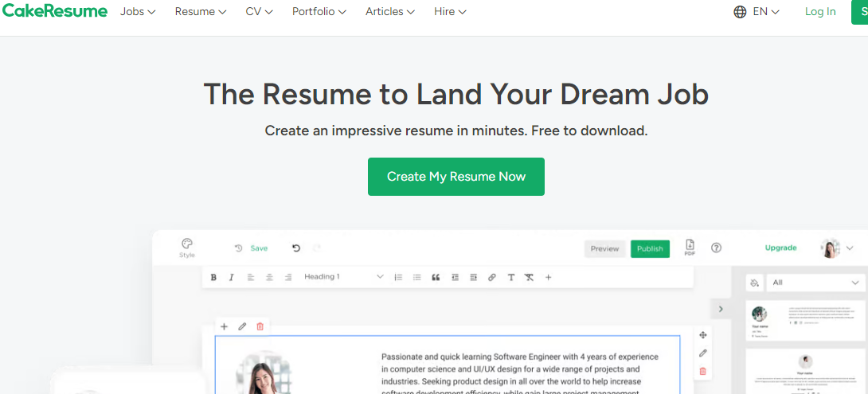868x394 pixels.
Task: Select the first resume template thumbnail
Action: click(805, 320)
